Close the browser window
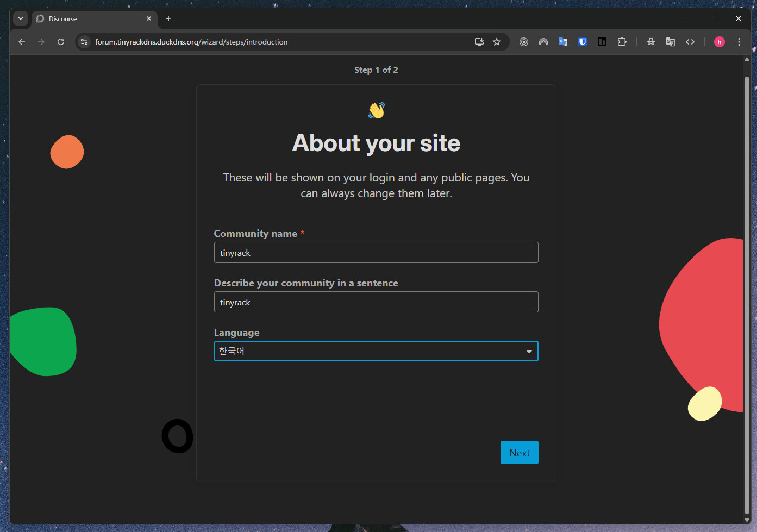Image resolution: width=757 pixels, height=532 pixels. 739,18
